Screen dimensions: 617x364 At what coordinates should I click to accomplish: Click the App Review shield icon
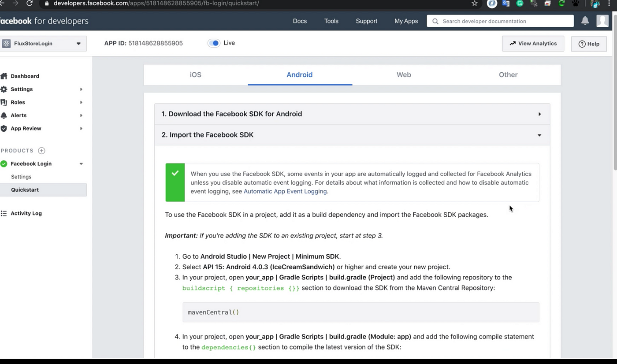tap(4, 128)
